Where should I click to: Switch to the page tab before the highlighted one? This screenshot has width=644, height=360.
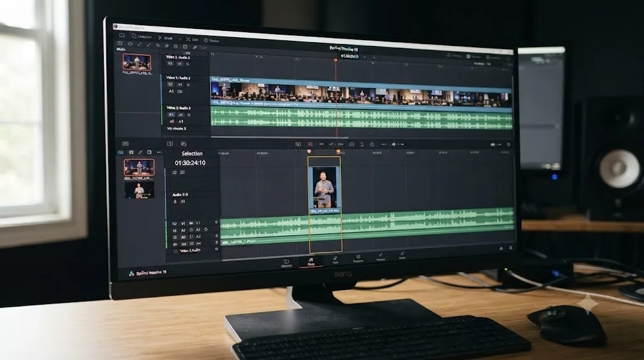coord(286,264)
